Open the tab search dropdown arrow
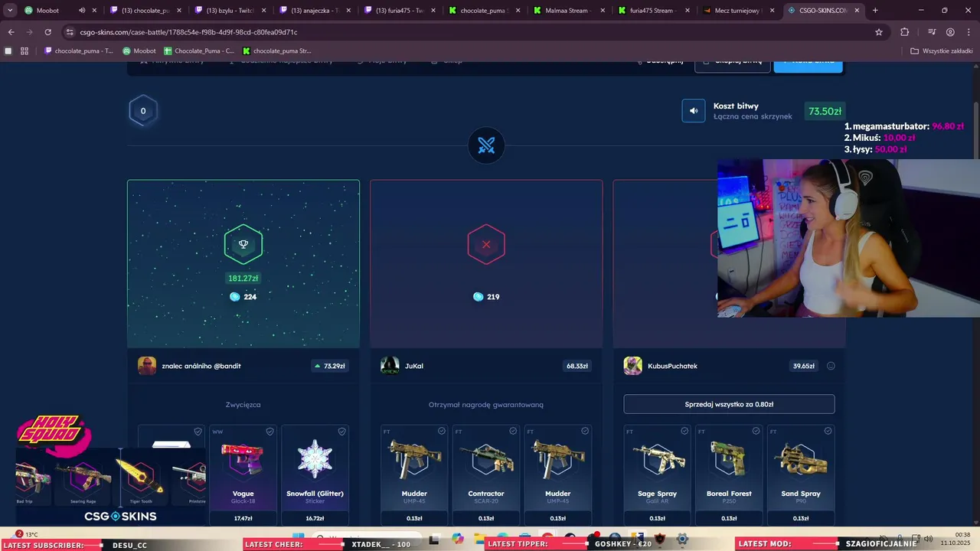Viewport: 980px width, 551px height. [10, 11]
